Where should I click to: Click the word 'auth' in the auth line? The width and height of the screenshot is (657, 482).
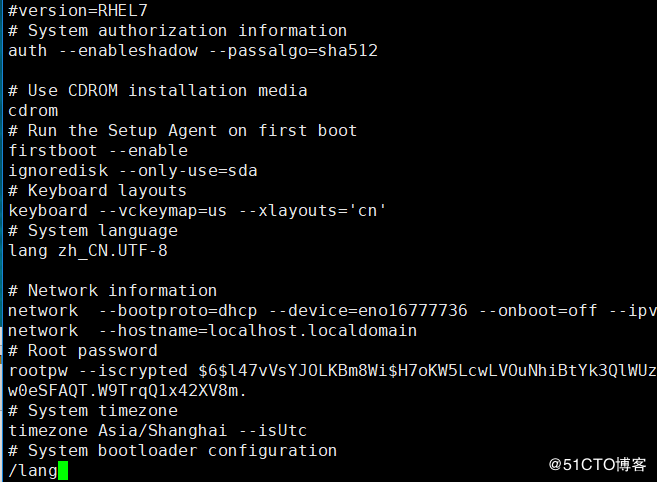[28, 51]
